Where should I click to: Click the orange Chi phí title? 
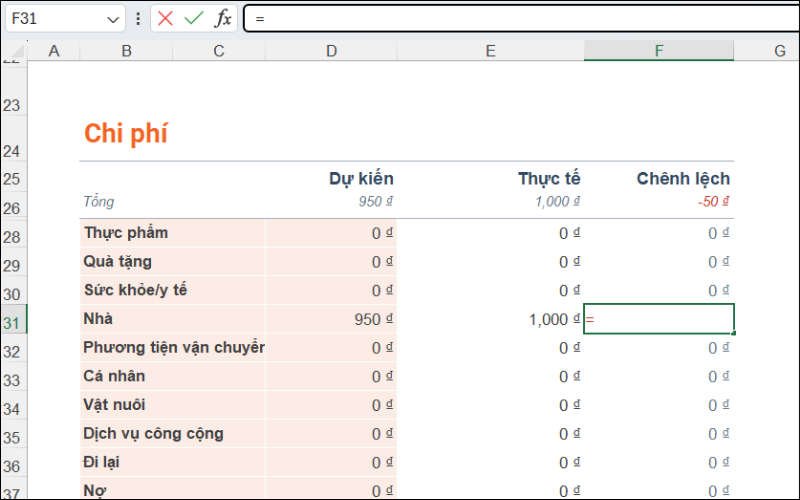tap(126, 134)
